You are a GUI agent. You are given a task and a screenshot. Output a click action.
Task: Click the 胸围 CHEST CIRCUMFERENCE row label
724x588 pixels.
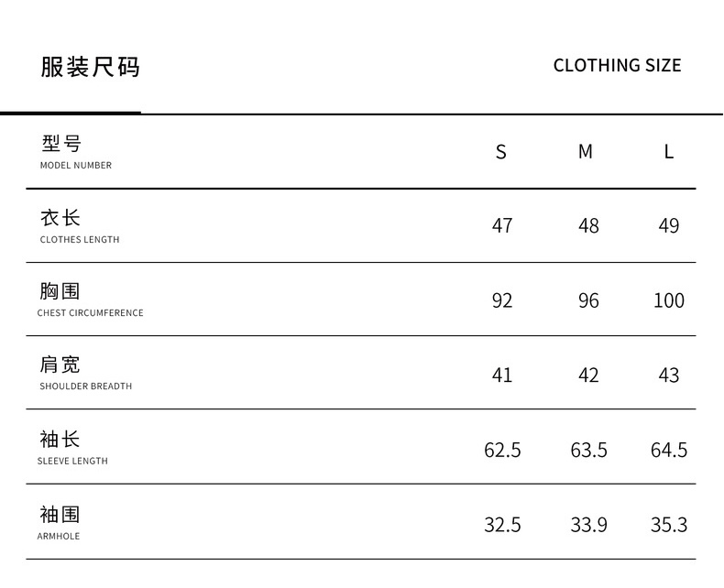tap(90, 299)
